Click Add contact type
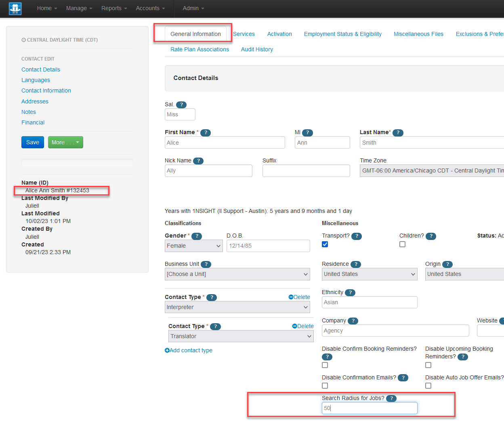Screen dimensions: 504x421 click(x=189, y=350)
